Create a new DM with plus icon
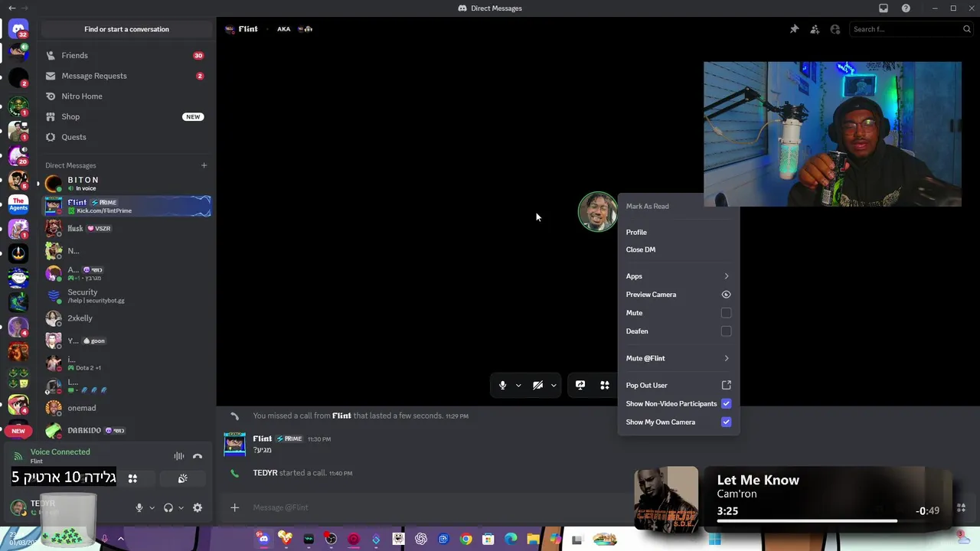 click(204, 165)
